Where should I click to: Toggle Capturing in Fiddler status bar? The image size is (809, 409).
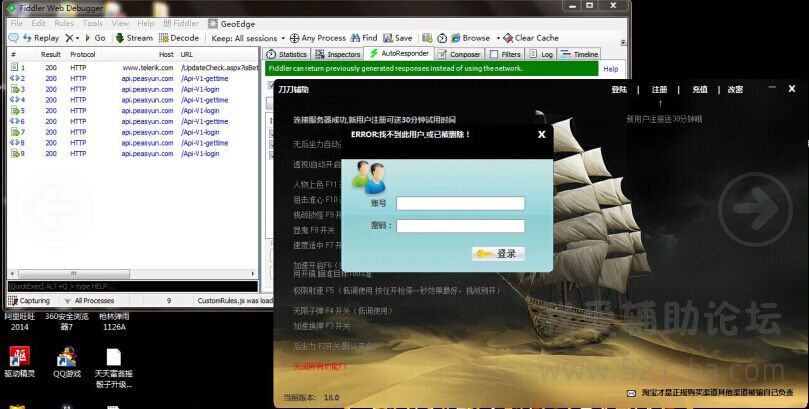point(29,301)
